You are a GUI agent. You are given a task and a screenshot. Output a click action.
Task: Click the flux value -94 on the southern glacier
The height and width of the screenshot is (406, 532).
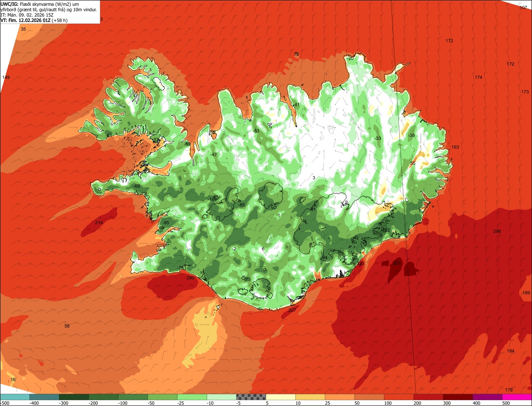[x=324, y=258]
